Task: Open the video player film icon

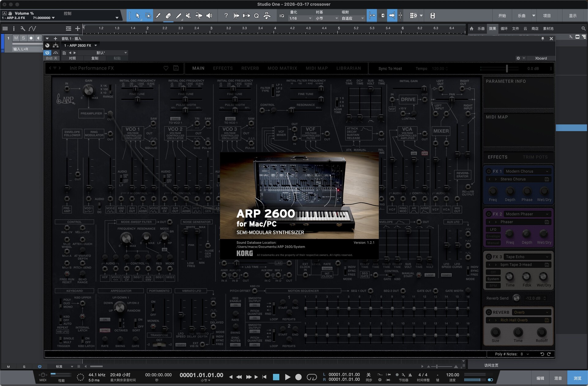Action: (432, 16)
